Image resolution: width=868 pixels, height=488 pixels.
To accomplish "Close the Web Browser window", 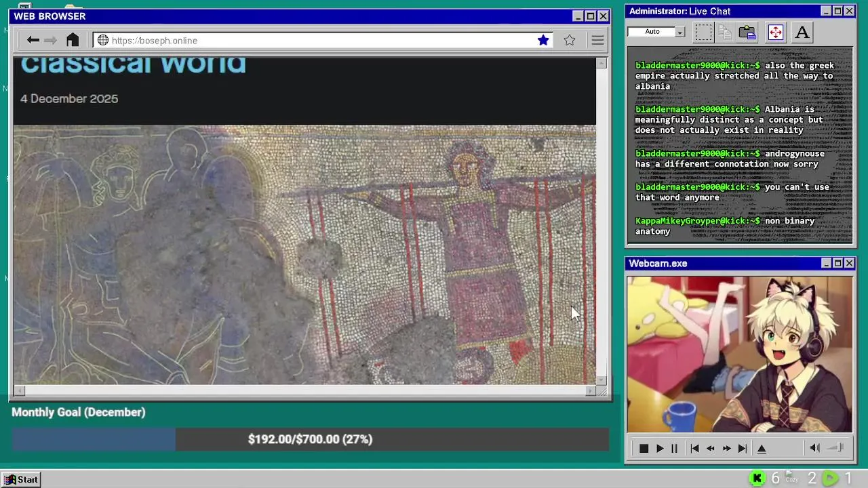I will tap(603, 16).
